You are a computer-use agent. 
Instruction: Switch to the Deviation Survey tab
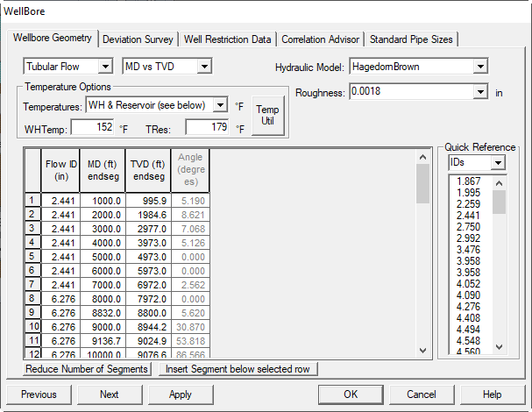coord(138,39)
